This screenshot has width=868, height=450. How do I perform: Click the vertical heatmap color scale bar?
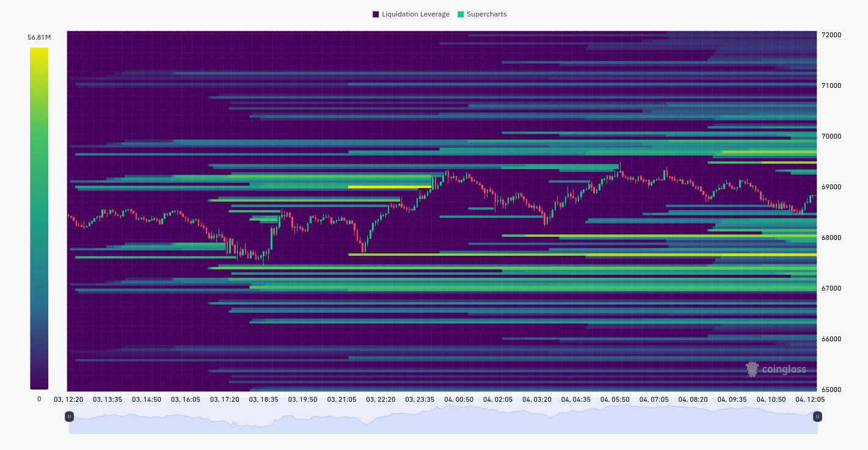(39, 219)
